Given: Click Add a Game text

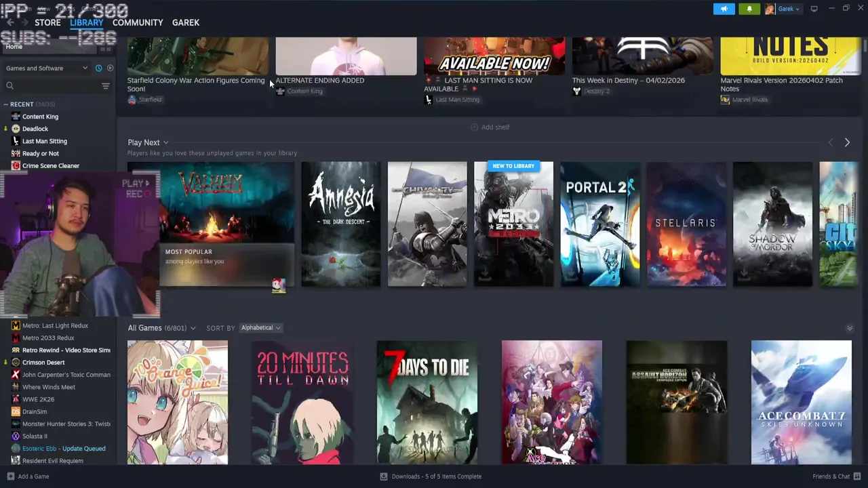Looking at the screenshot, I should point(33,476).
